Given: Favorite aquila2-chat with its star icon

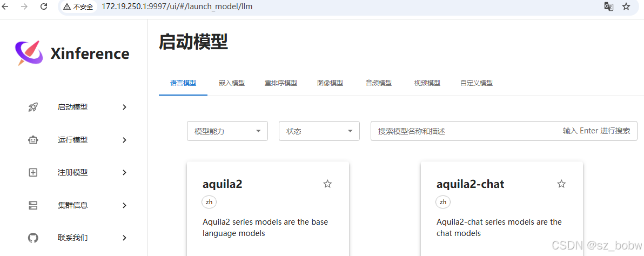Looking at the screenshot, I should click(x=561, y=184).
